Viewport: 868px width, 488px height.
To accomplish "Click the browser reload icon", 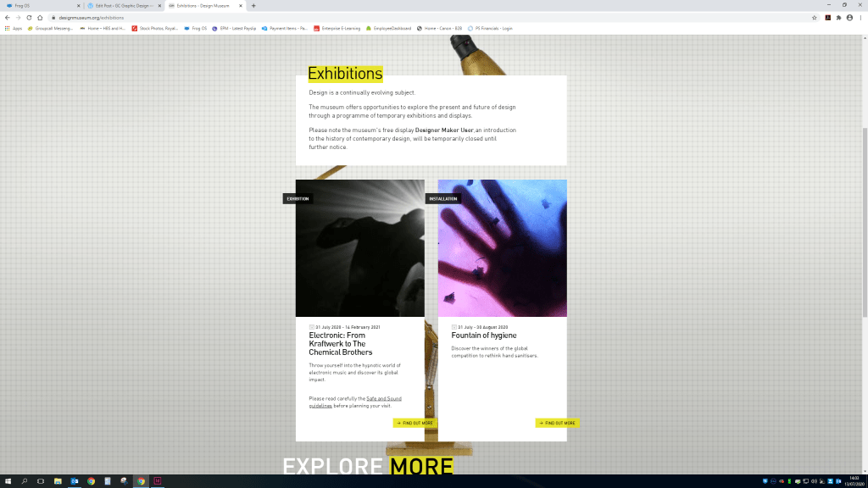I will pos(29,17).
